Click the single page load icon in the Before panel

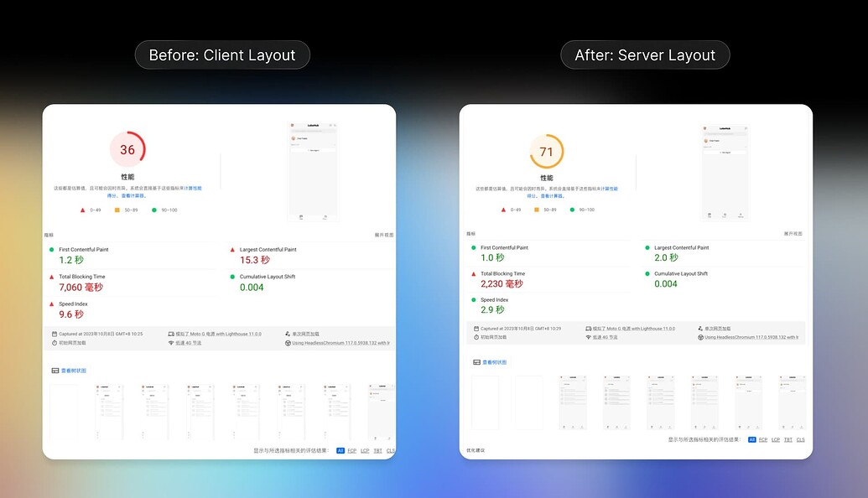[288, 335]
